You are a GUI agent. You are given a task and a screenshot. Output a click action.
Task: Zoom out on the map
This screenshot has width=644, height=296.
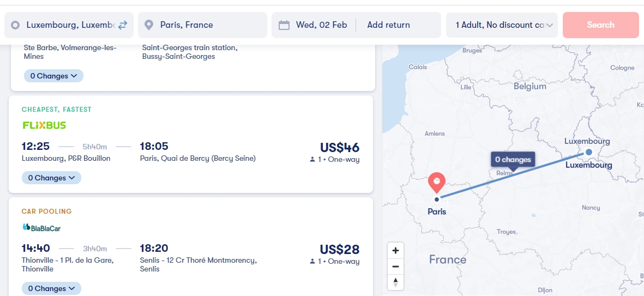point(395,267)
